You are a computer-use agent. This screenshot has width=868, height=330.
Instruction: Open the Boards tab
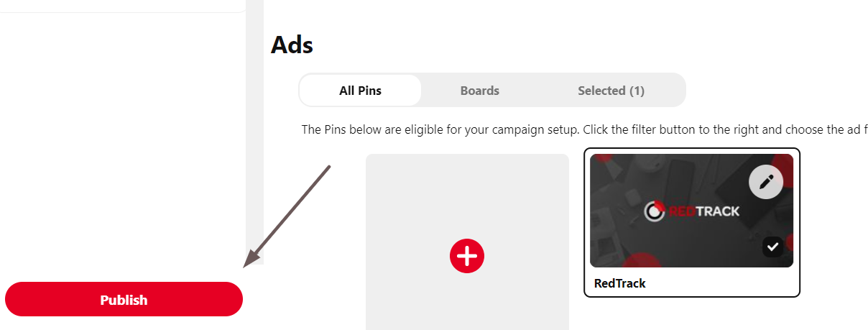pos(480,91)
